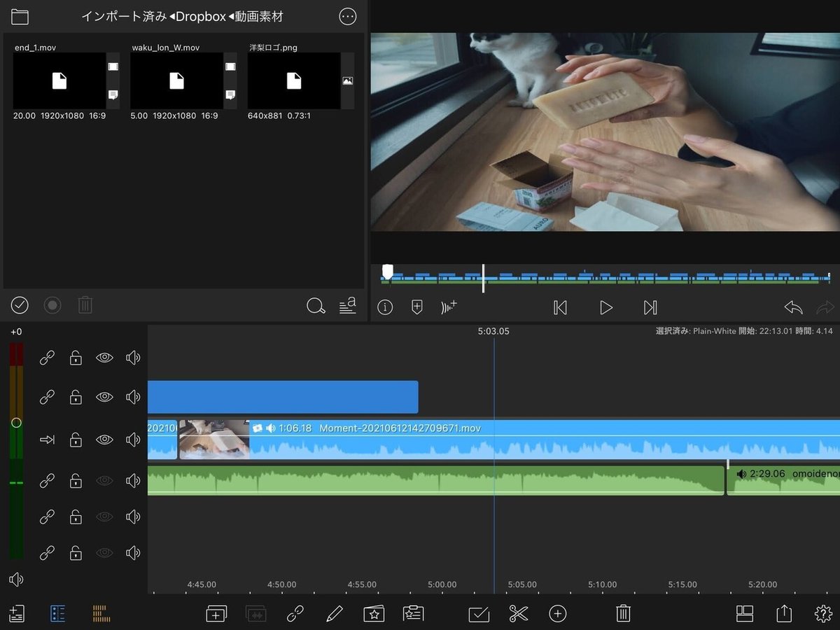
Task: Change the screen layout icon
Action: click(745, 614)
